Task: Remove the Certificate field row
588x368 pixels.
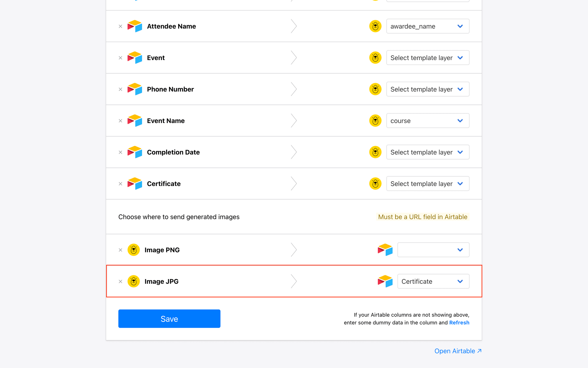Action: [121, 184]
